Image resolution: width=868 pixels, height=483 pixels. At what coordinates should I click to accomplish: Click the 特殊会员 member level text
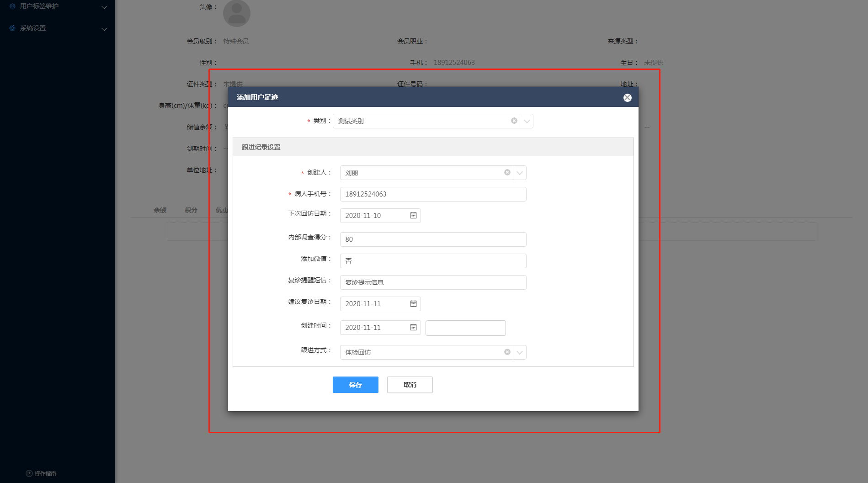point(236,41)
